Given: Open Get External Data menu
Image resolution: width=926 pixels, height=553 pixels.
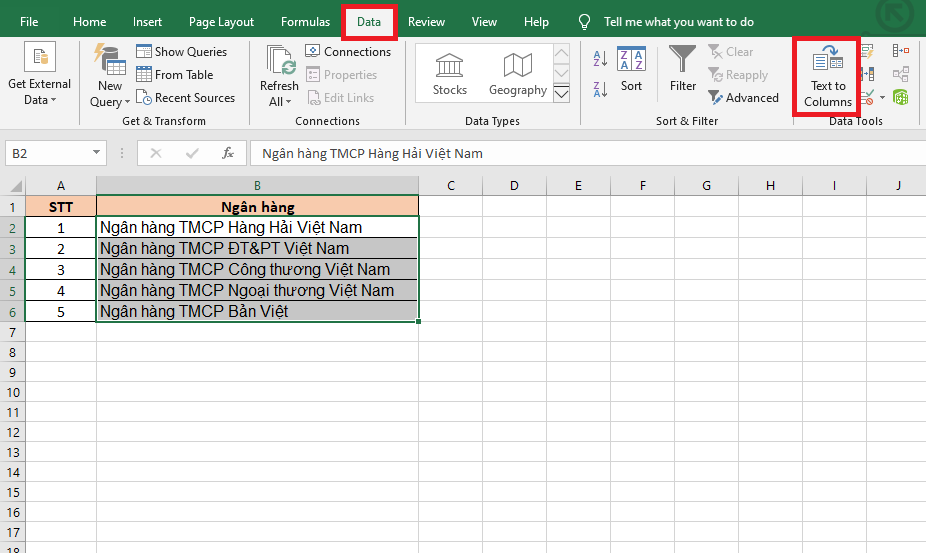Looking at the screenshot, I should (40, 74).
